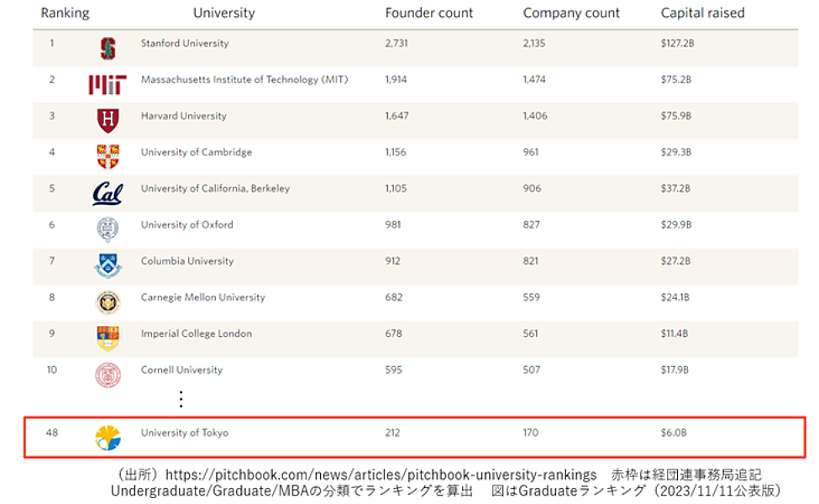Select the Harvard University name

(x=184, y=116)
